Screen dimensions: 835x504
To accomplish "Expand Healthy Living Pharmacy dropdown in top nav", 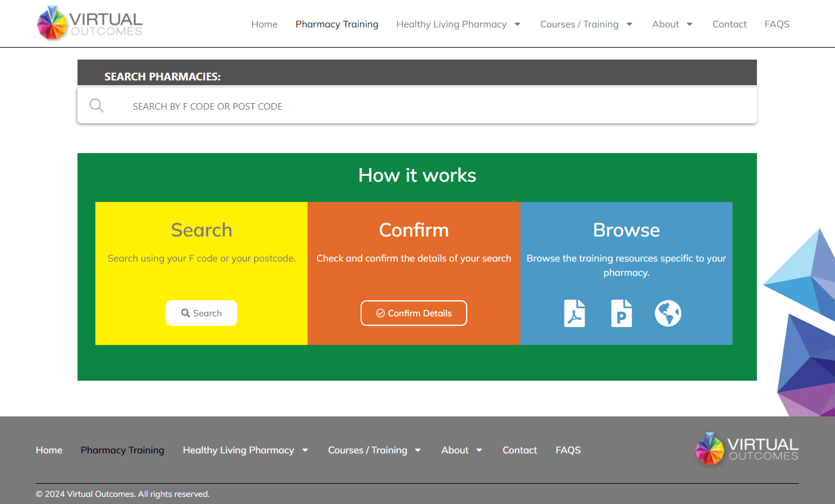I will (x=517, y=24).
